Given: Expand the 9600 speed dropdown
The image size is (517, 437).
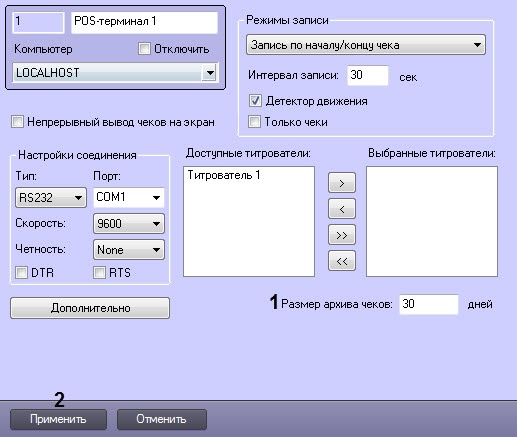Looking at the screenshot, I should 129,223.
